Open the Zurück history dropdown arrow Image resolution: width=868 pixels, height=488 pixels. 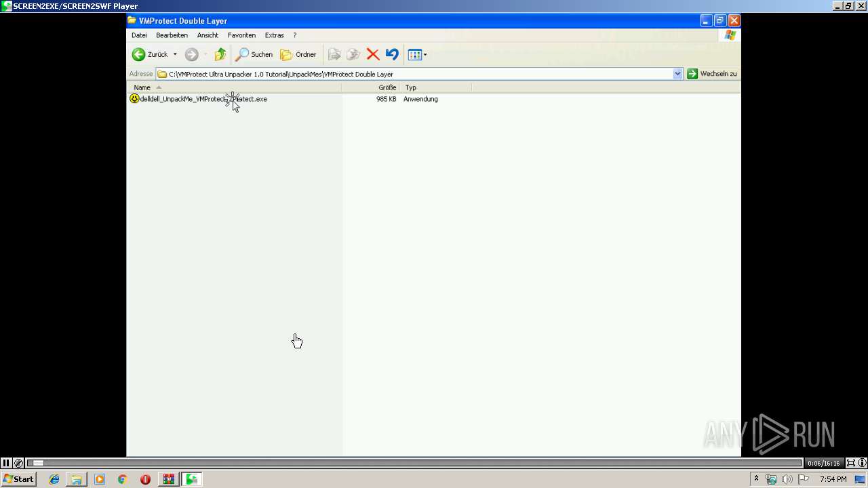coord(175,54)
